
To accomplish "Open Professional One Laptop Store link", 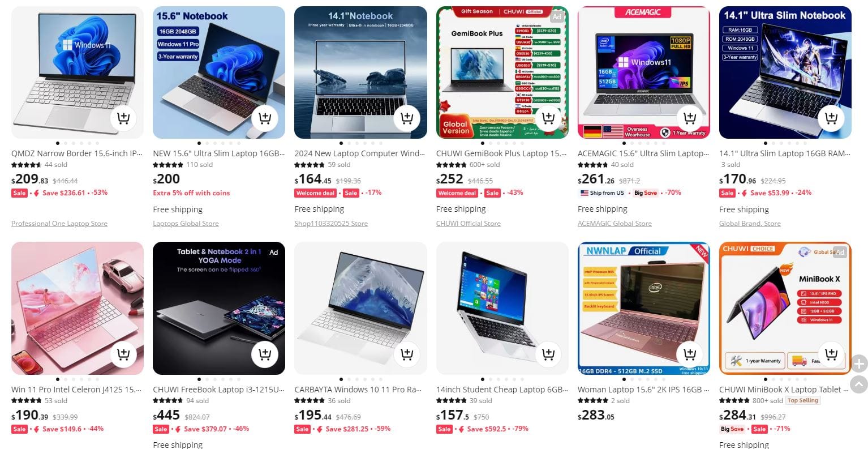I will [59, 224].
